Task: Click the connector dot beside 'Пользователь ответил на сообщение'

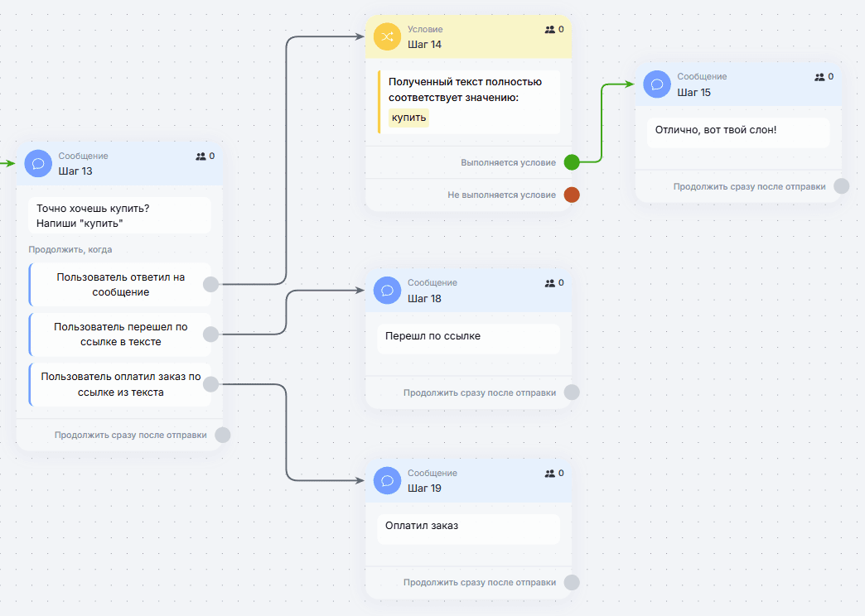Action: pos(210,285)
